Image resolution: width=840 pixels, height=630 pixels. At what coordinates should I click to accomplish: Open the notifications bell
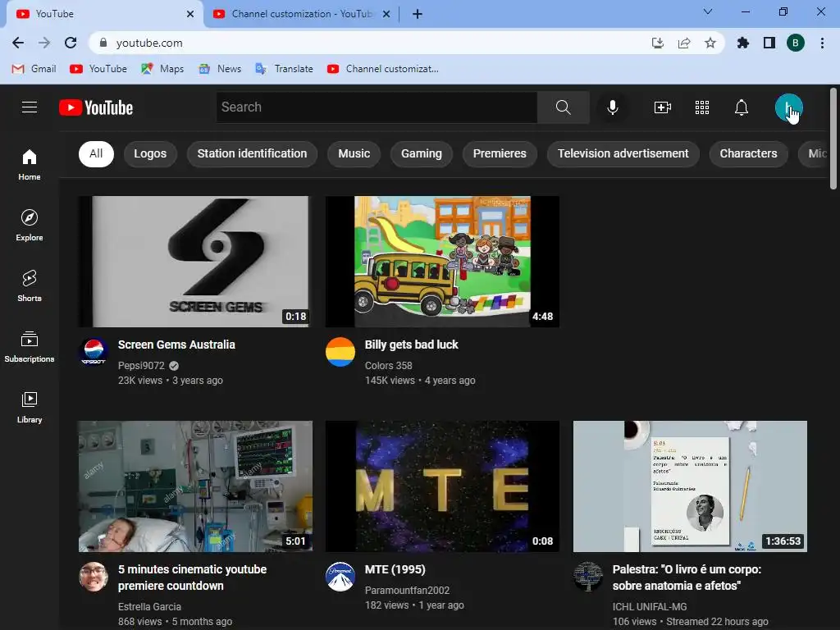click(741, 107)
